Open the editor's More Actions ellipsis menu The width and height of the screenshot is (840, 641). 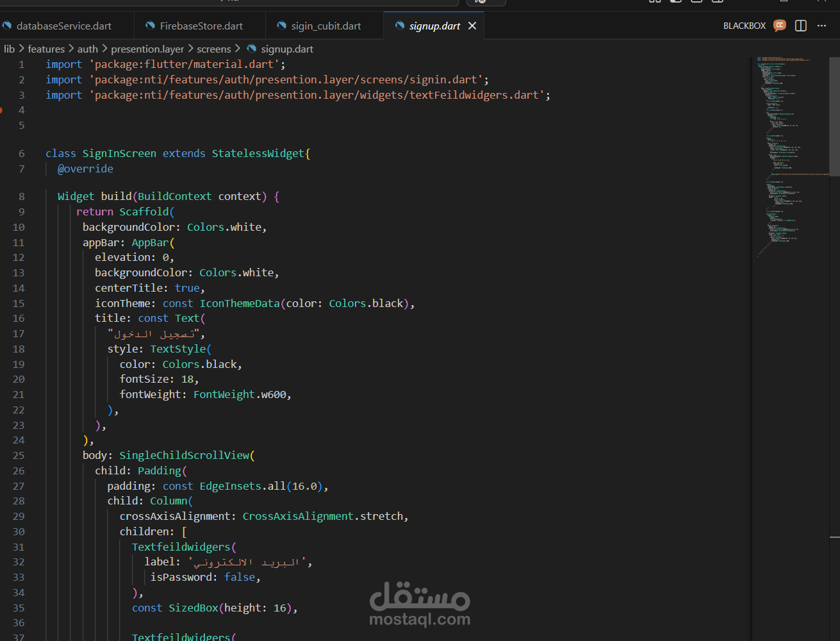click(x=822, y=26)
